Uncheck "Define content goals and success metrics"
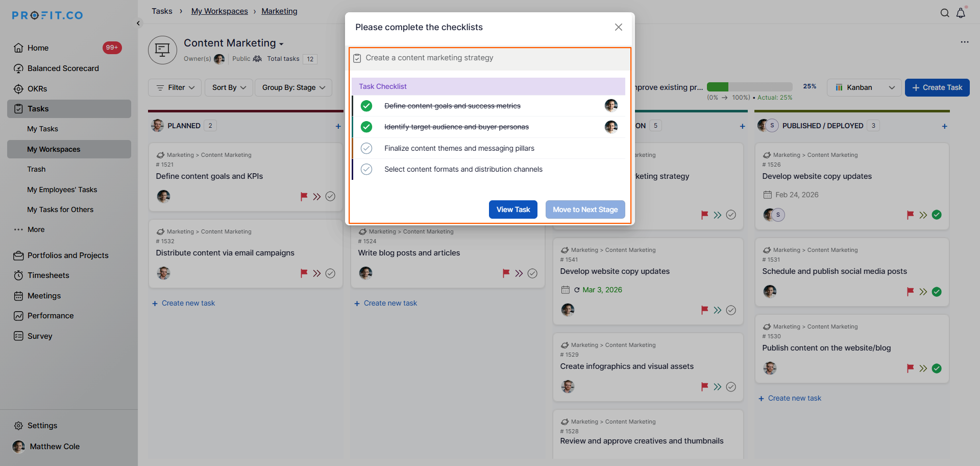 coord(366,106)
